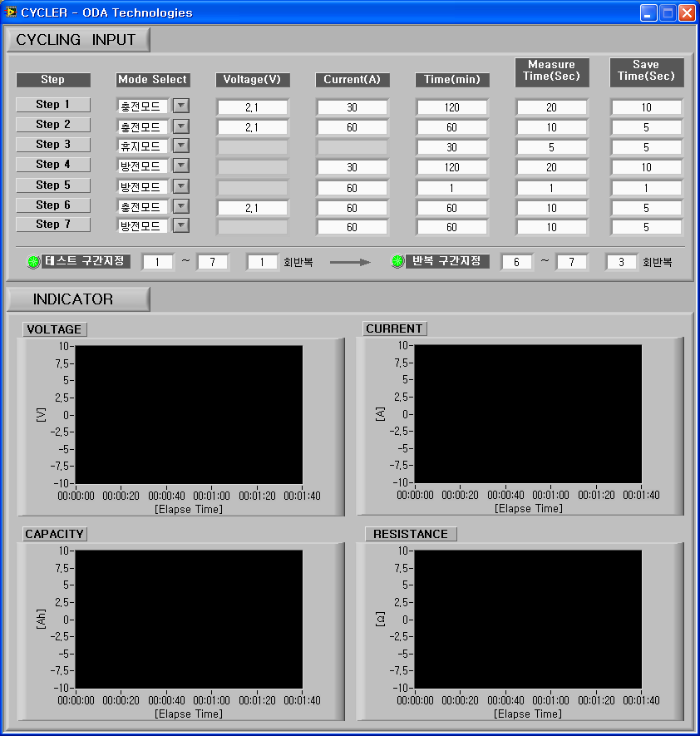The image size is (700, 736).
Task: Click the RESISTANCE graph plot area
Action: (x=528, y=620)
